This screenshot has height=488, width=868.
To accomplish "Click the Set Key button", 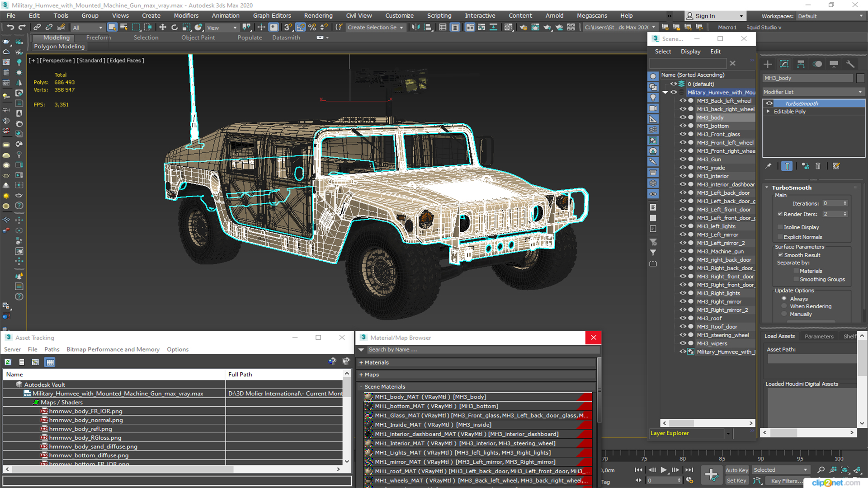I will point(736,481).
